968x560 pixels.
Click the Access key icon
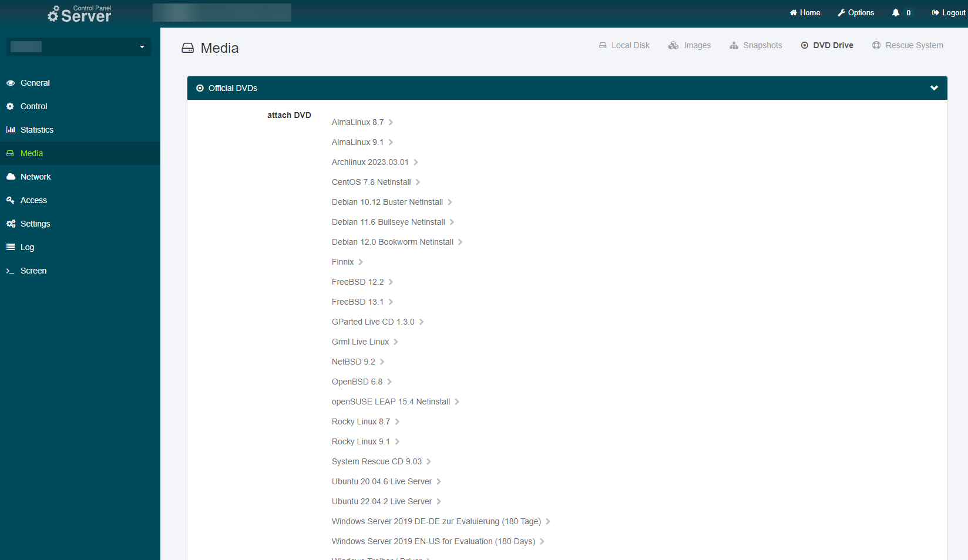coord(10,200)
